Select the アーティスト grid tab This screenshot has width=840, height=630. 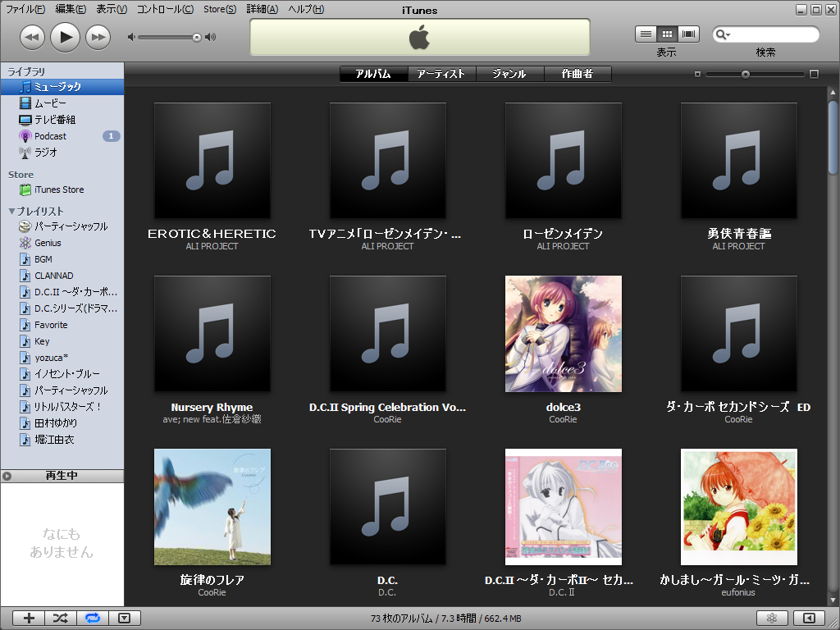click(x=442, y=74)
